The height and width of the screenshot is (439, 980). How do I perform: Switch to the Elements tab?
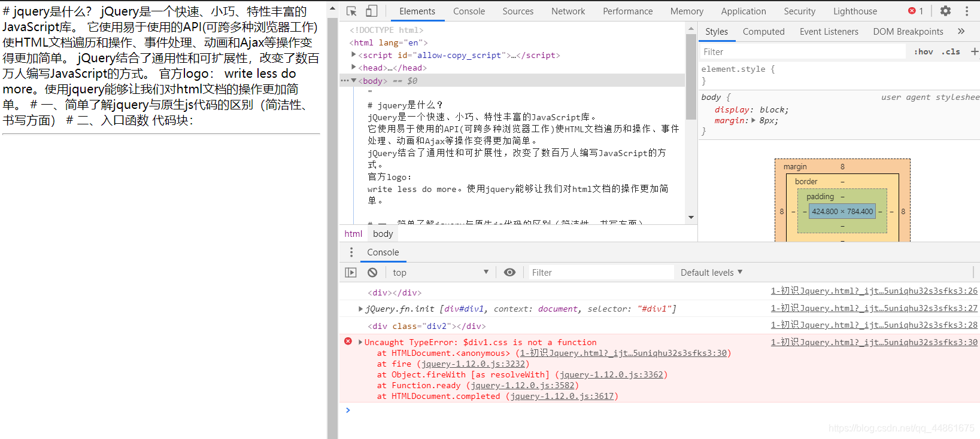point(417,11)
